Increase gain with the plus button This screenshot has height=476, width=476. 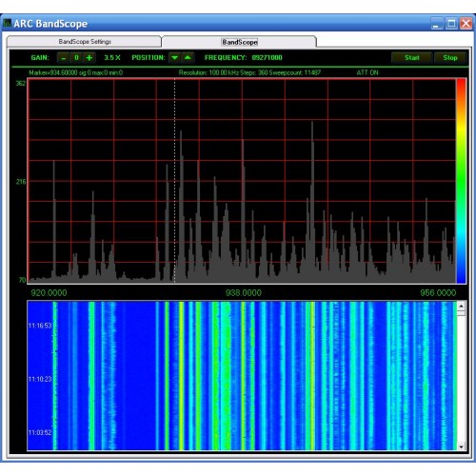pyautogui.click(x=89, y=58)
